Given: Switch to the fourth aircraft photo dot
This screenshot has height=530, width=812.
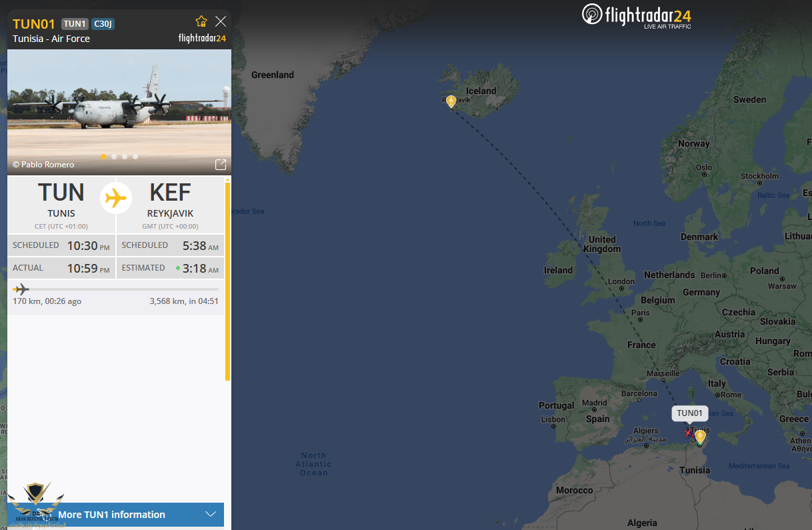Looking at the screenshot, I should point(135,157).
